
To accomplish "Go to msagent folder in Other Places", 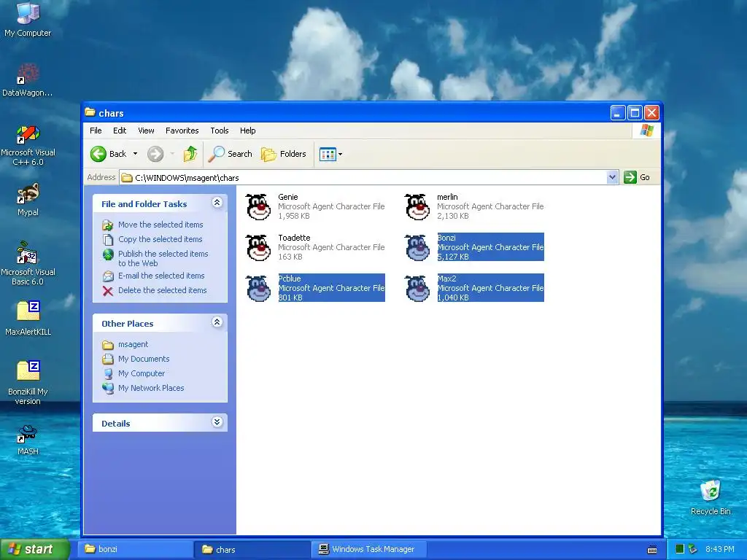I will click(x=133, y=344).
